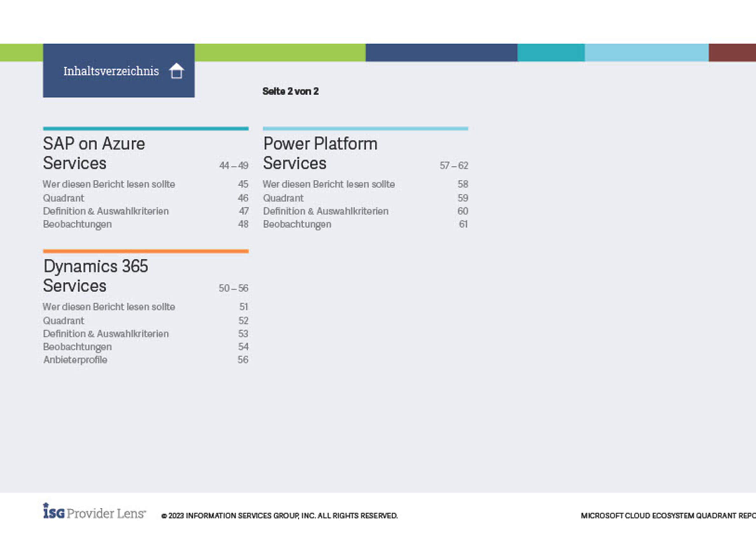Click SAP on Azure Definition & Auswahlkriterien
Screen dimensions: 756x536
click(x=106, y=211)
